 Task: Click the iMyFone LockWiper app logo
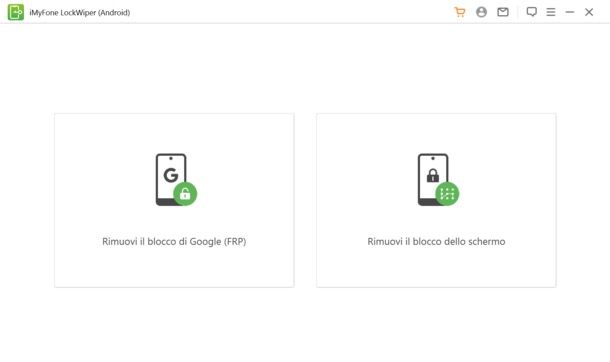click(x=16, y=12)
